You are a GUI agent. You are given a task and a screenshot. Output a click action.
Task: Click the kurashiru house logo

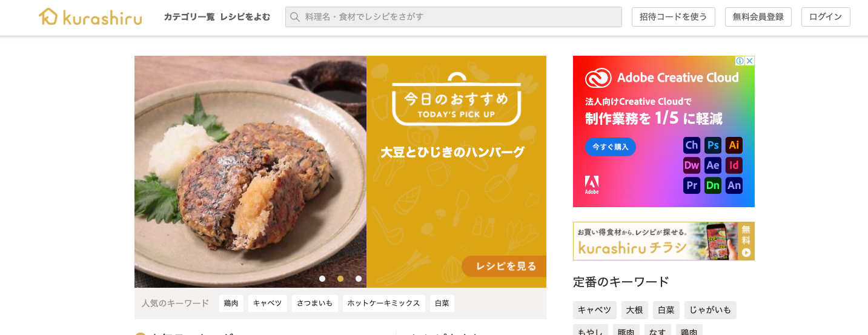90,17
